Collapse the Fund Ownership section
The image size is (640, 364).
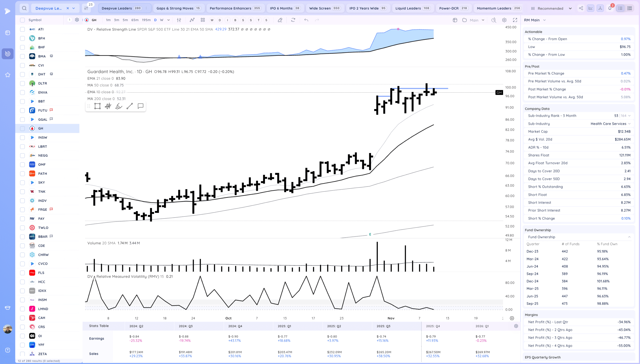tap(629, 237)
